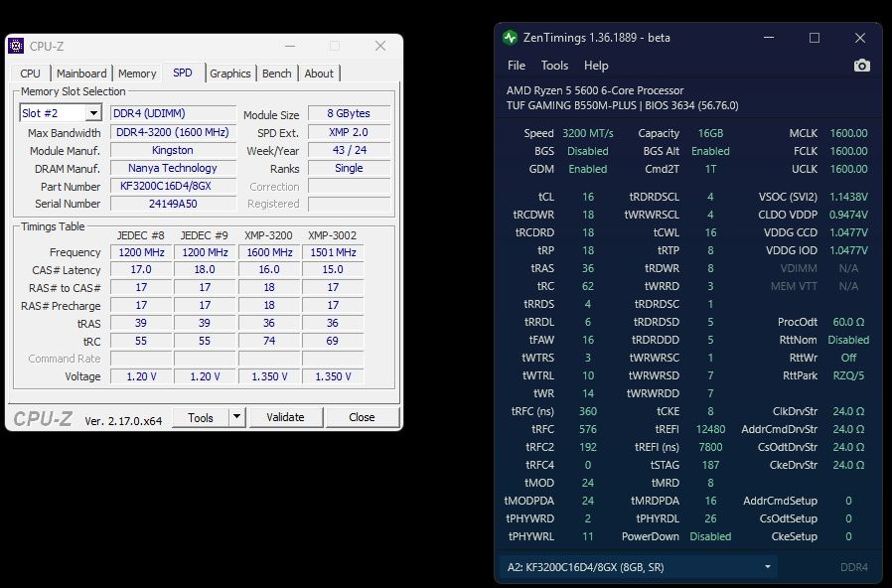Click the 1501 MHz frequency cell
The image size is (892, 588).
click(333, 252)
